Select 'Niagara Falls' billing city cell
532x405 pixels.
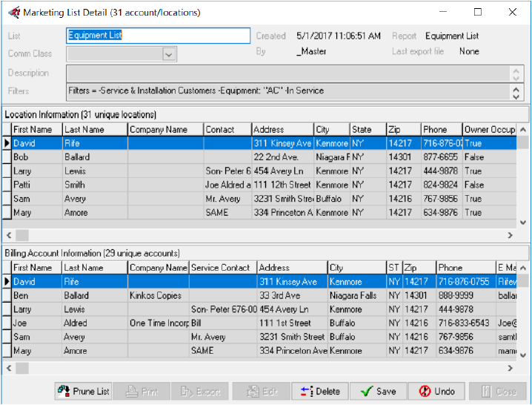(357, 296)
